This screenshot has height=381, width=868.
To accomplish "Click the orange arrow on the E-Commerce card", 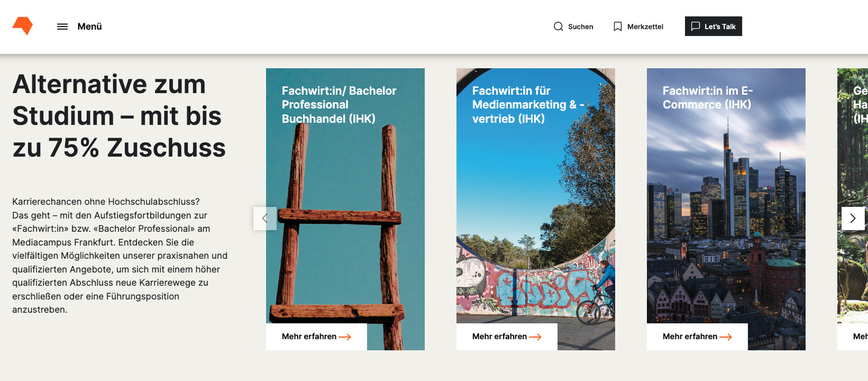I will click(726, 337).
